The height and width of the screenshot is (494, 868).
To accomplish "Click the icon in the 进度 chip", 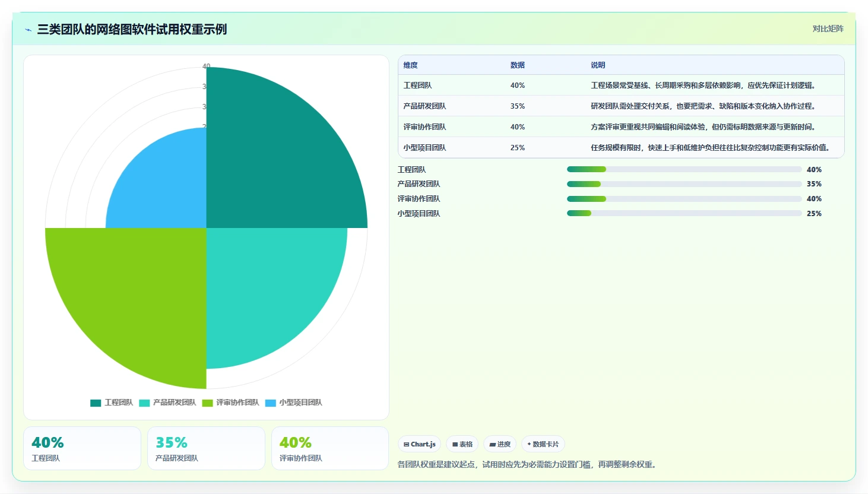I will point(492,444).
